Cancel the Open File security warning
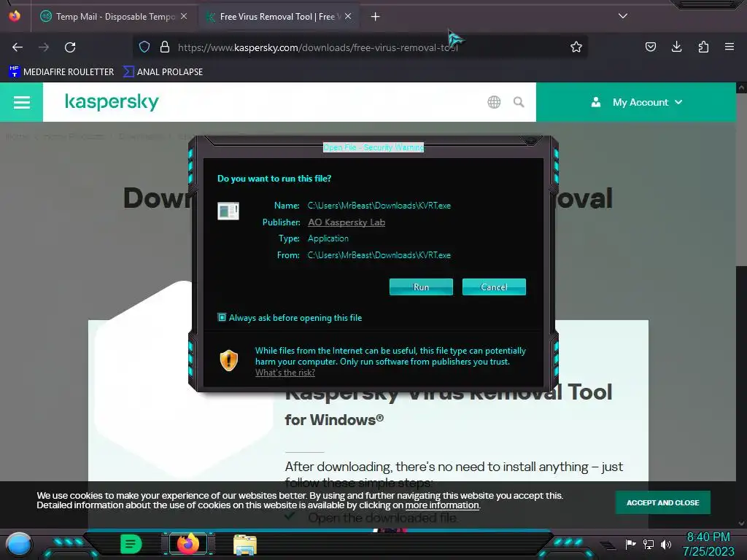Viewport: 747px width, 560px height. [494, 287]
